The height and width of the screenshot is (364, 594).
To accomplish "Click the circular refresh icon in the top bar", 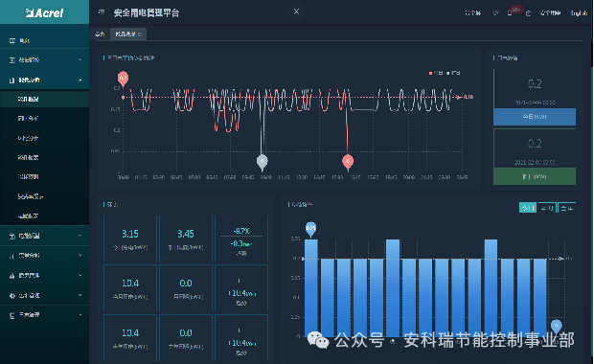I will coord(528,13).
